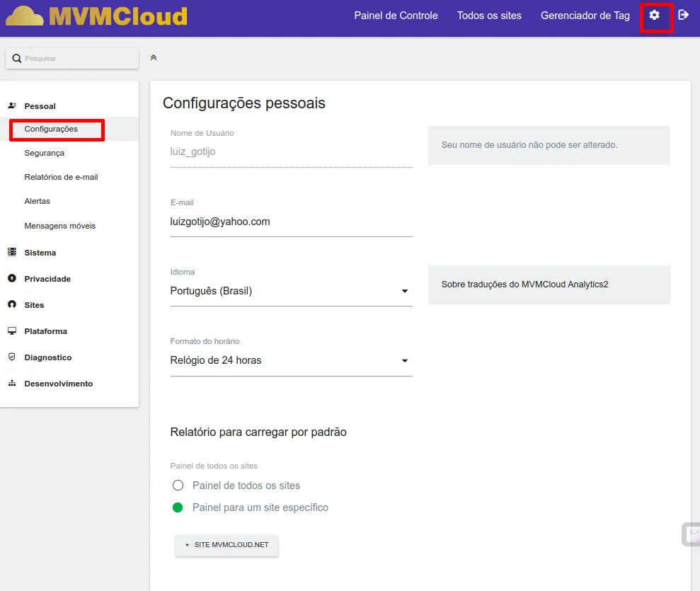The height and width of the screenshot is (591, 700).
Task: Click the gear settings icon in header
Action: tap(655, 16)
